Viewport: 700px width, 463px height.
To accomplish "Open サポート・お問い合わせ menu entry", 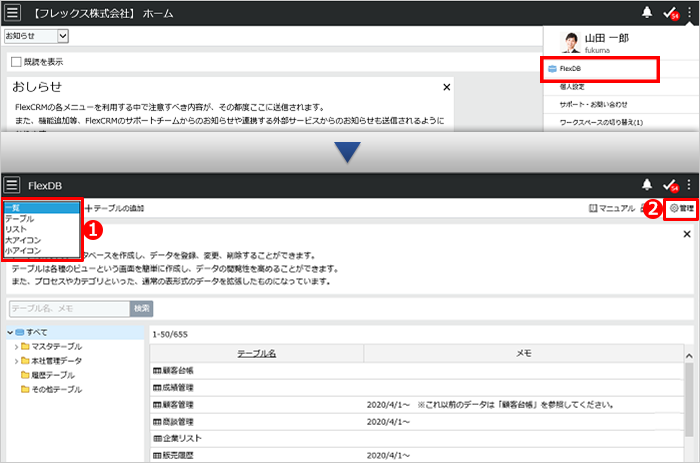I will coord(593,104).
